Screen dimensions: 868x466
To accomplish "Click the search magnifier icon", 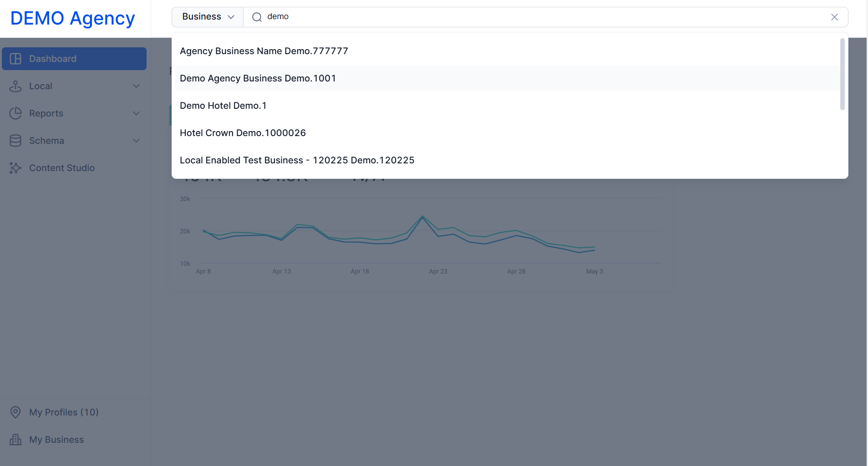I will pos(257,17).
